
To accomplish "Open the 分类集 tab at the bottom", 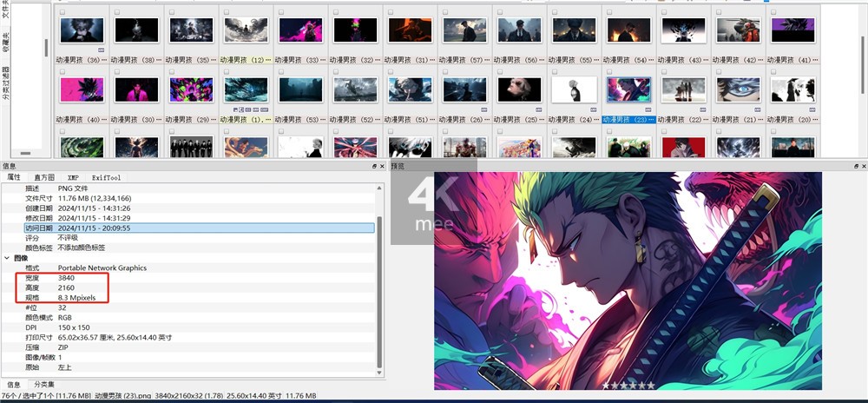I will (43, 384).
